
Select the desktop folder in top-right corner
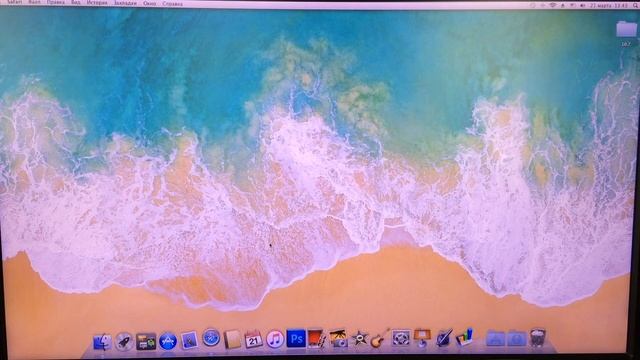tap(626, 29)
